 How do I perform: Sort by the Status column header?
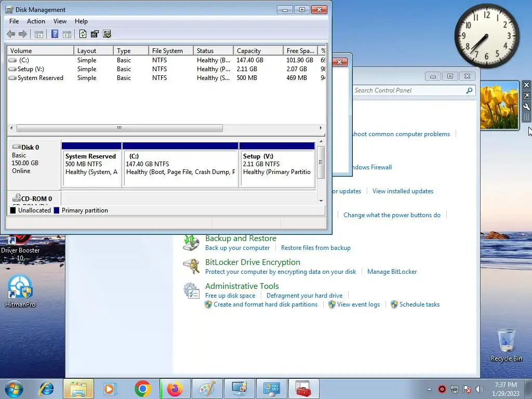(214, 50)
